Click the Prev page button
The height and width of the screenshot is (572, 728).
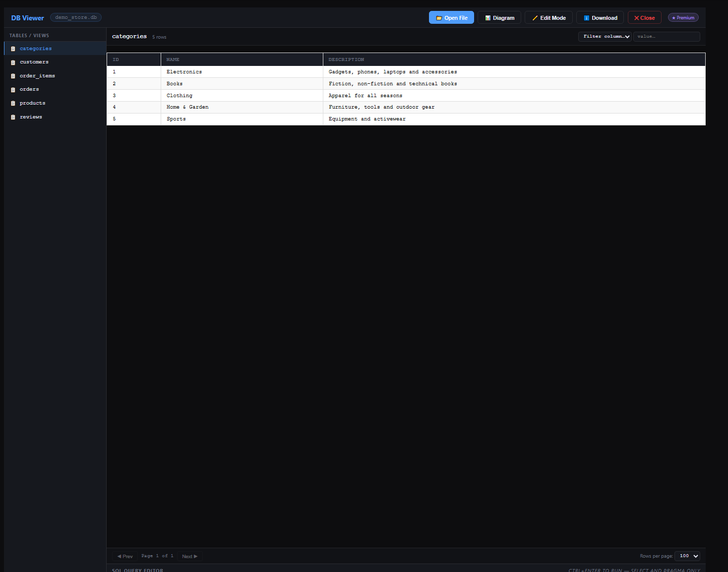pyautogui.click(x=124, y=556)
